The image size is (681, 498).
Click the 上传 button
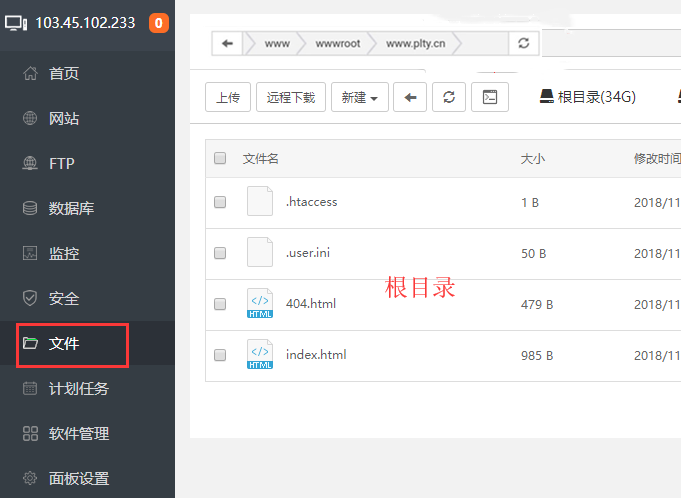click(x=227, y=97)
